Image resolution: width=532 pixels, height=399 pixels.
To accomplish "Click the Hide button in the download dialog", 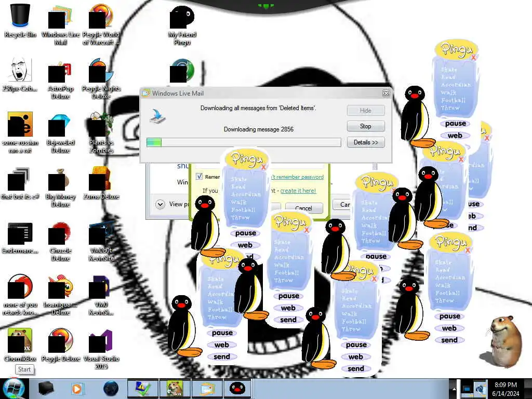I will 366,110.
